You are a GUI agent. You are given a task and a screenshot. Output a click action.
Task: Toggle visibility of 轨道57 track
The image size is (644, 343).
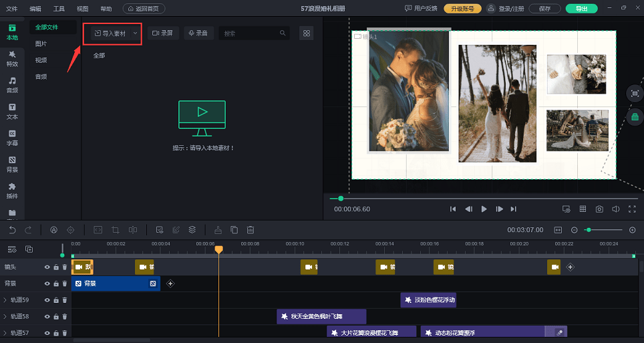click(47, 333)
